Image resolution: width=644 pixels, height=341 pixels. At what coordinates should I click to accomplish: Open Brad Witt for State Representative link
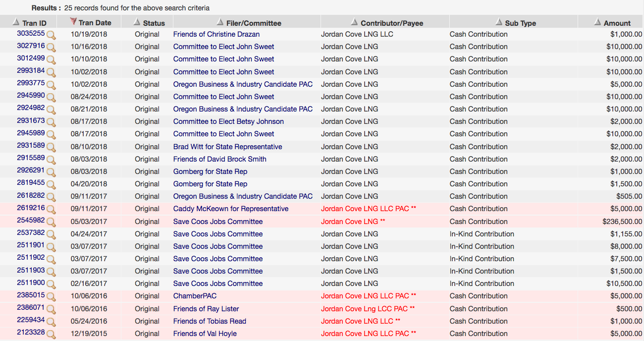point(228,147)
